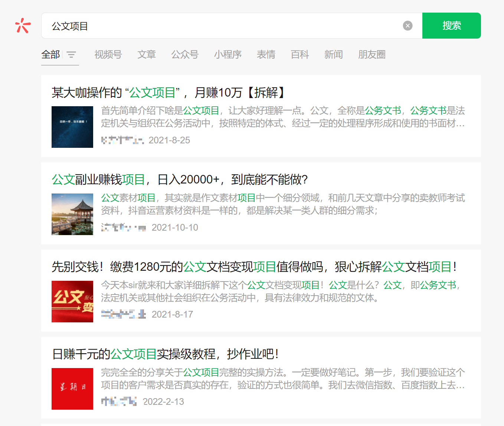Screen dimensions: 504x426
Task: Switch to the 视频号 tab
Action: 108,55
